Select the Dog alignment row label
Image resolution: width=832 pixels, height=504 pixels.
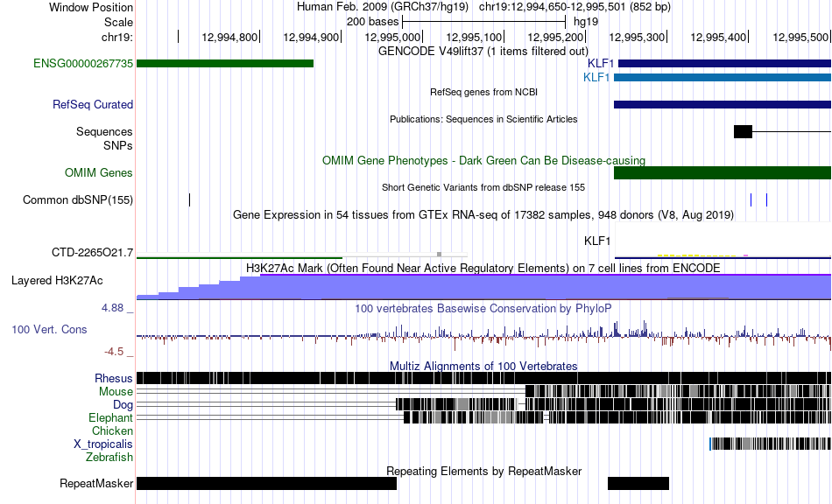click(123, 405)
